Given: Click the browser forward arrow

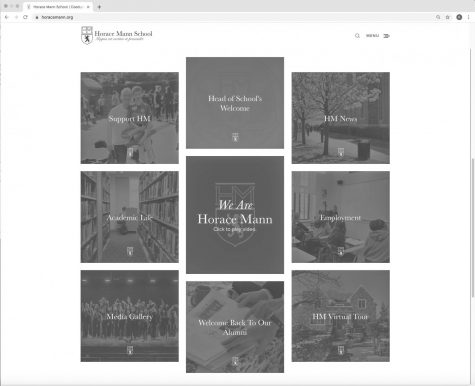Looking at the screenshot, I should point(16,17).
